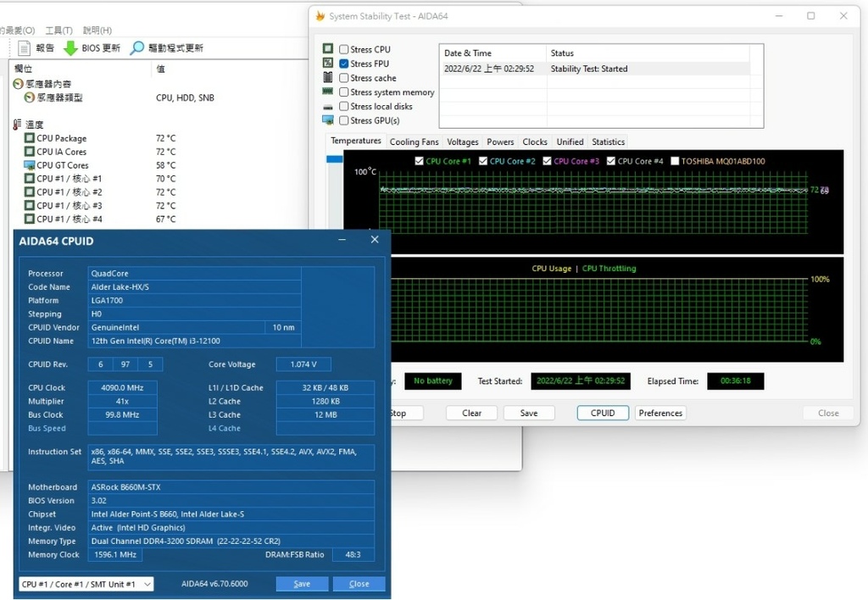The height and width of the screenshot is (600, 868).
Task: Enable the Stress cache checkbox
Action: point(344,78)
